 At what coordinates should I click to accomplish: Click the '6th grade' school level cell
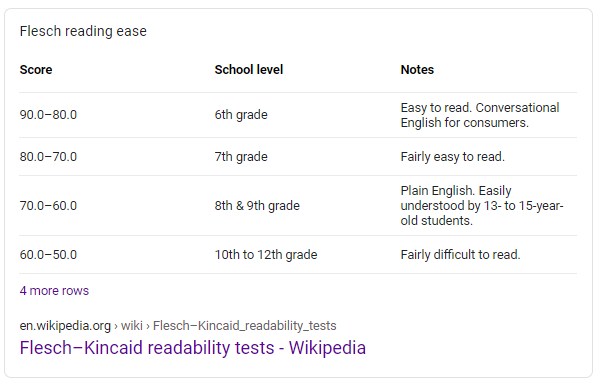[x=241, y=115]
